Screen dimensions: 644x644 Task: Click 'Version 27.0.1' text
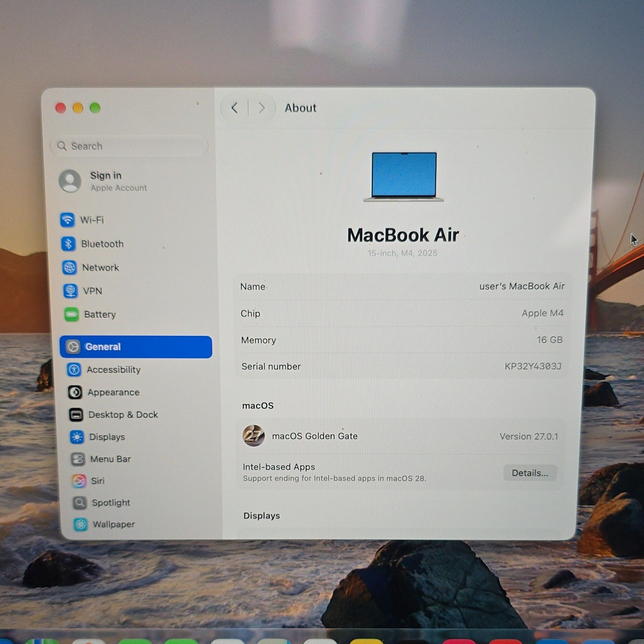click(x=529, y=436)
